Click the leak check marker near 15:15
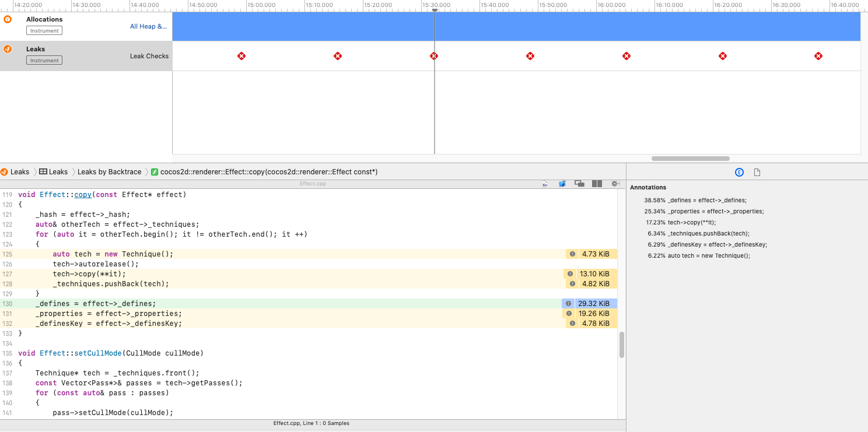 pyautogui.click(x=337, y=56)
